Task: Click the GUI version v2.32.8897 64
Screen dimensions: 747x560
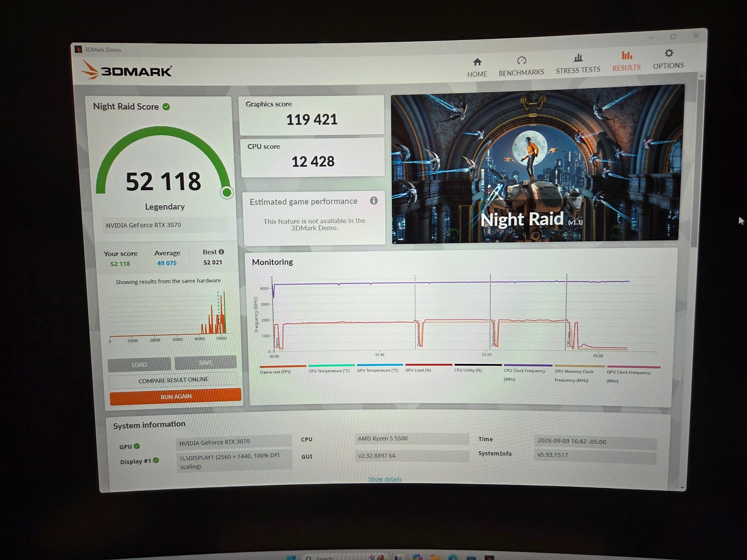Action: pos(412,456)
